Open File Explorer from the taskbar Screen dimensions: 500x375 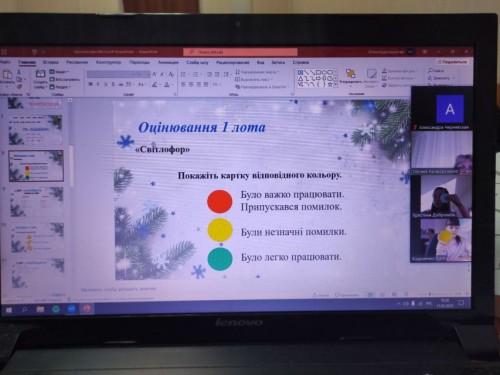coord(40,310)
